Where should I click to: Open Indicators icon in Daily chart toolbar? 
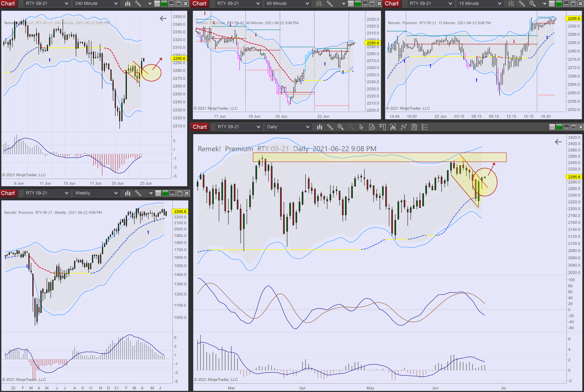[404, 127]
